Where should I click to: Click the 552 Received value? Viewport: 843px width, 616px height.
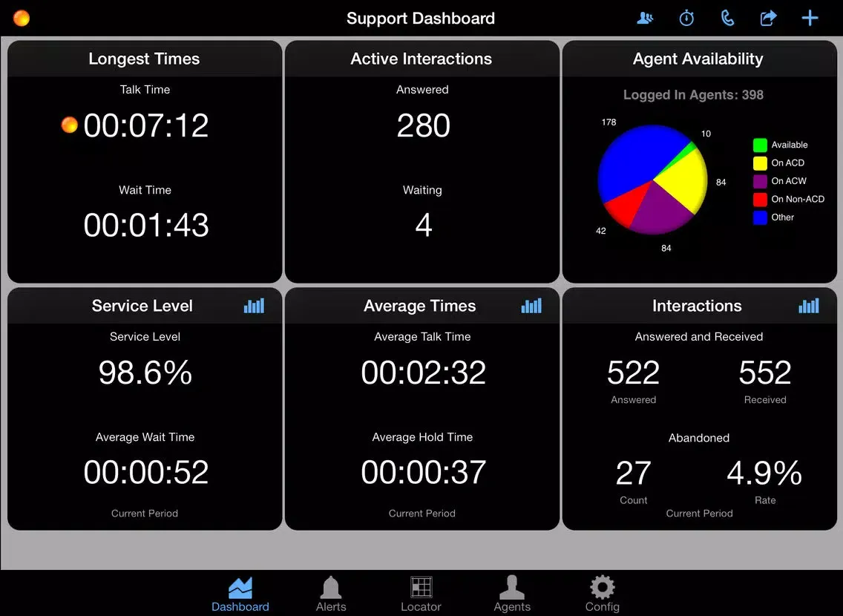tap(765, 373)
